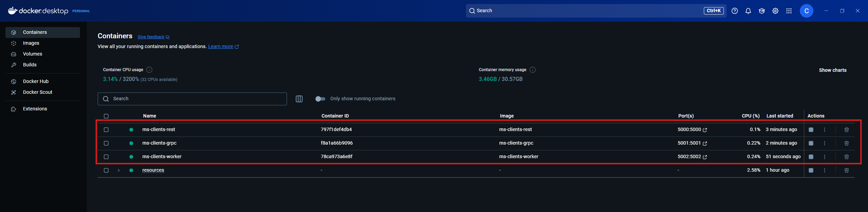Open more actions for ms-clients-grpc

point(825,143)
